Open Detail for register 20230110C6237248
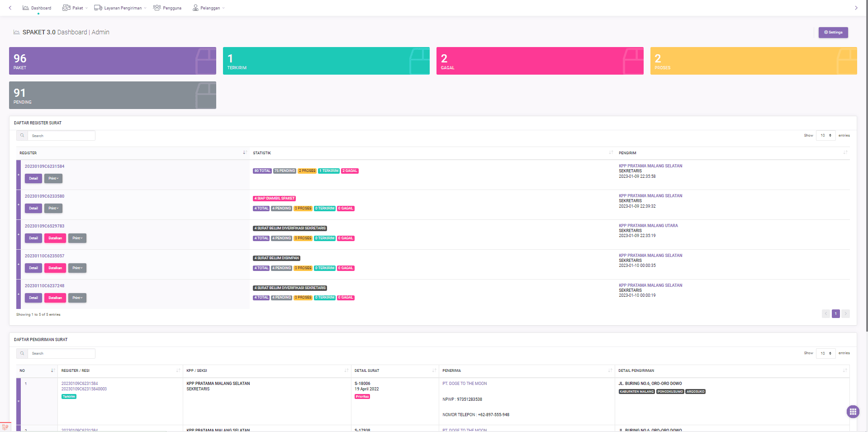Image resolution: width=868 pixels, height=432 pixels. (x=33, y=298)
